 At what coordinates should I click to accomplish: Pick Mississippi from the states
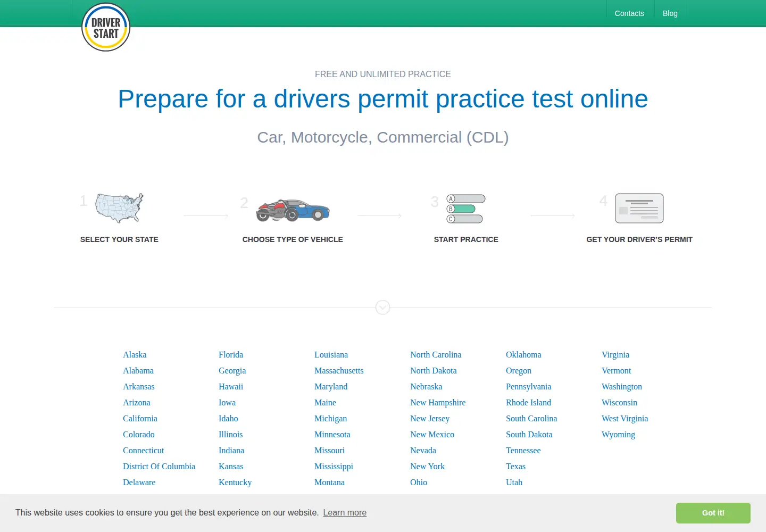coord(334,467)
